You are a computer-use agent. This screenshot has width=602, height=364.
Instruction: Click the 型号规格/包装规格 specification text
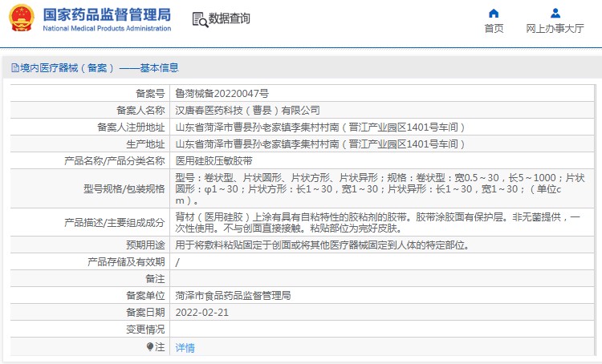[x=380, y=188]
